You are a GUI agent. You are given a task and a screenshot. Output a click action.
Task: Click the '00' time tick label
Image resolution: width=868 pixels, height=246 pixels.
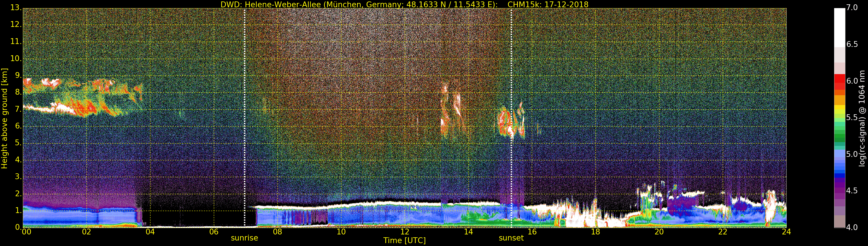(26, 232)
